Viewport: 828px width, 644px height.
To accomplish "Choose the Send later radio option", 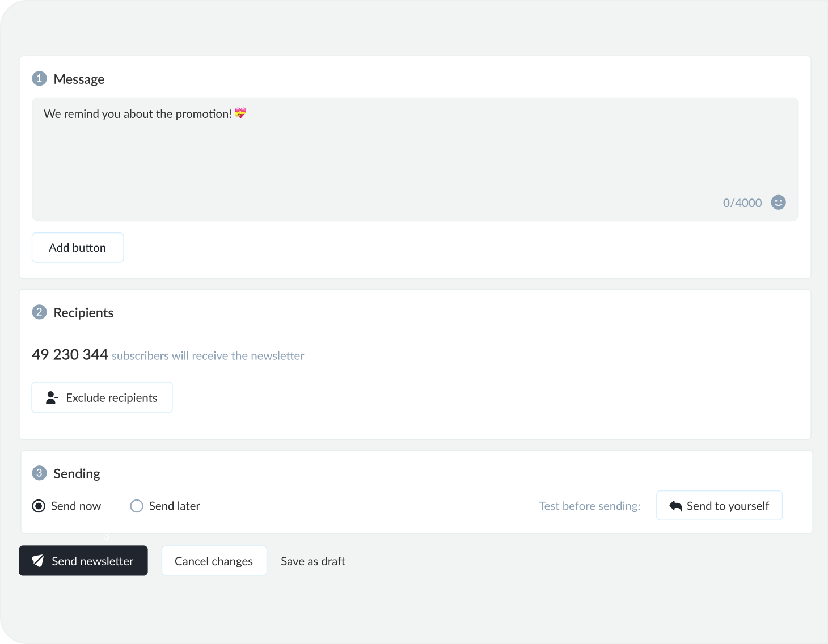I will click(x=137, y=506).
